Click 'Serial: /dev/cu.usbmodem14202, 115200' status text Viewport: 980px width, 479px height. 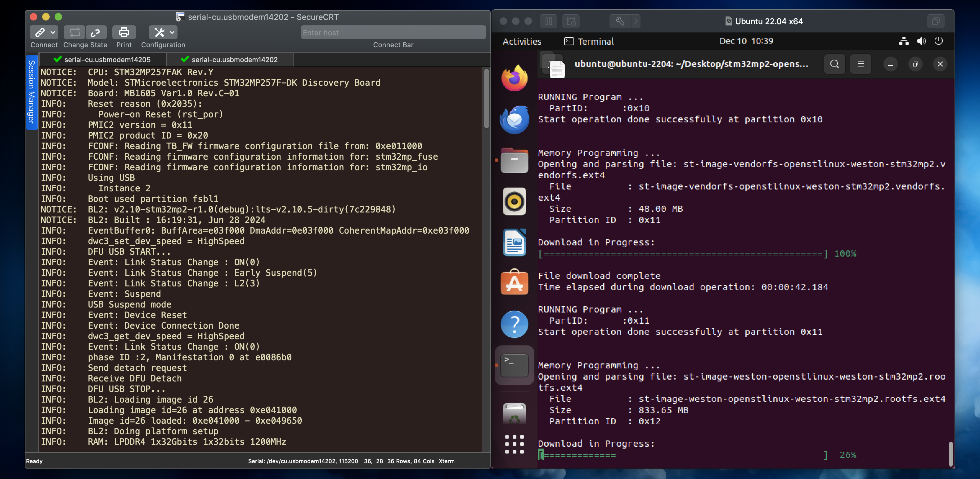(303, 461)
